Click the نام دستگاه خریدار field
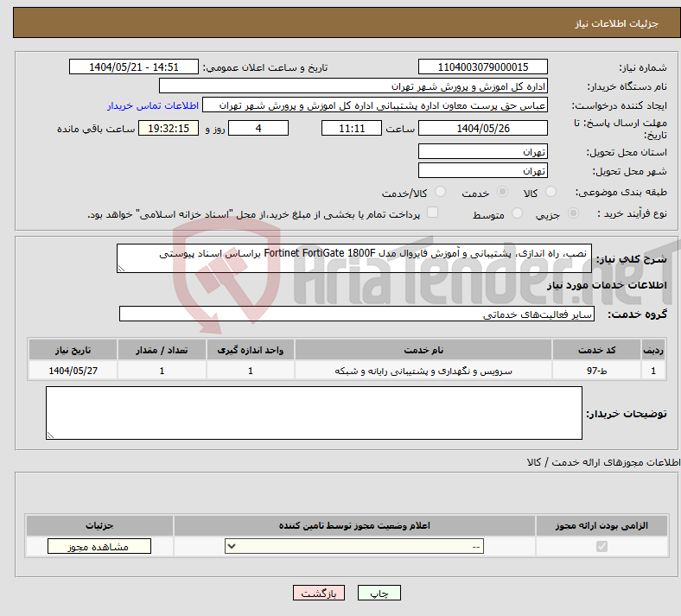The image size is (681, 616). (x=353, y=86)
